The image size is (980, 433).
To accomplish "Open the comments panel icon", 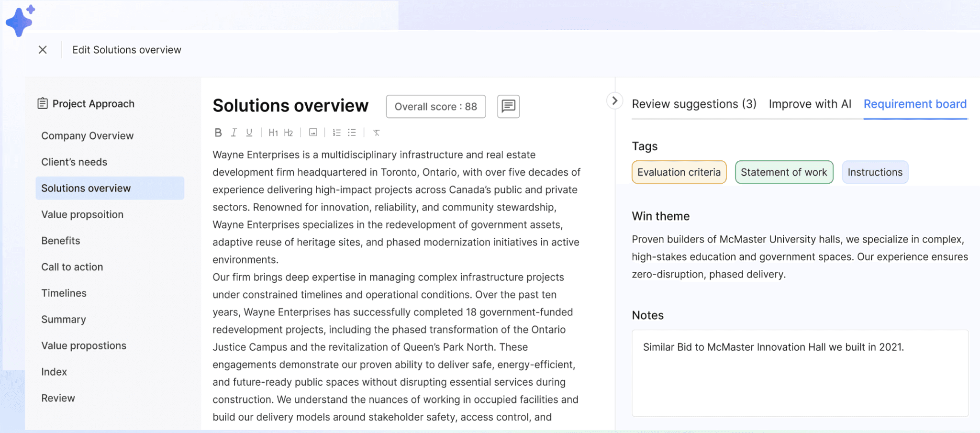I will point(508,106).
